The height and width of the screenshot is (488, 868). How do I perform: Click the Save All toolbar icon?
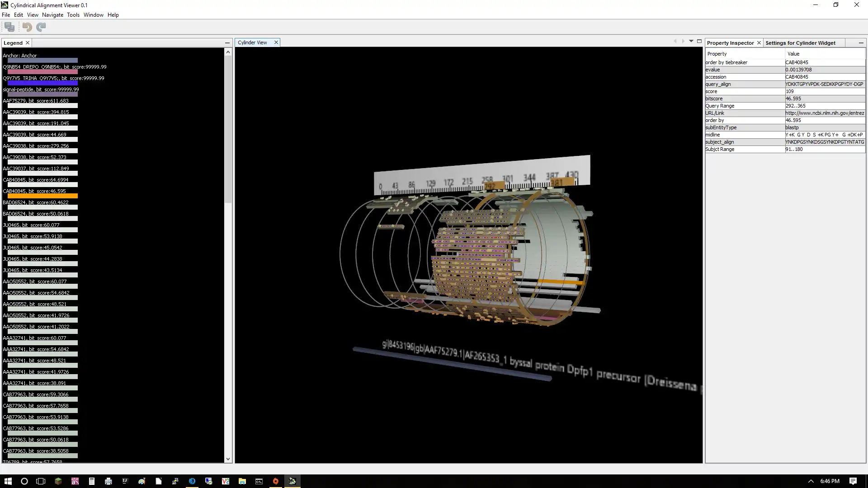point(9,27)
